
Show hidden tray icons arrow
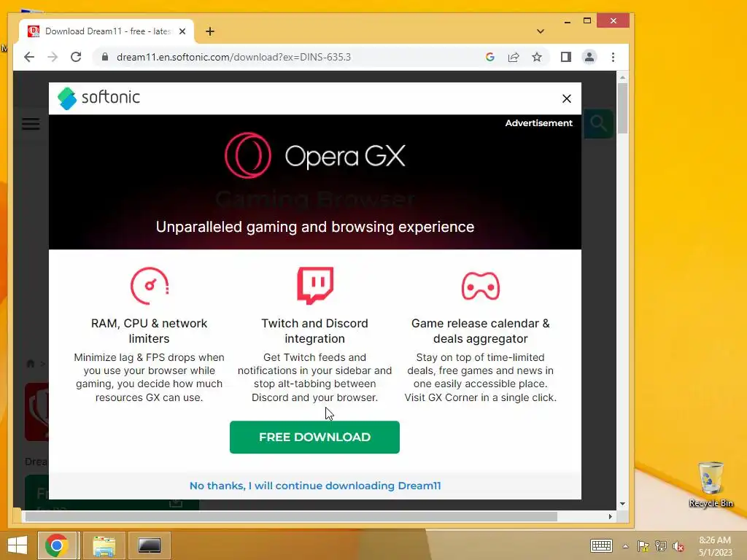pyautogui.click(x=625, y=546)
